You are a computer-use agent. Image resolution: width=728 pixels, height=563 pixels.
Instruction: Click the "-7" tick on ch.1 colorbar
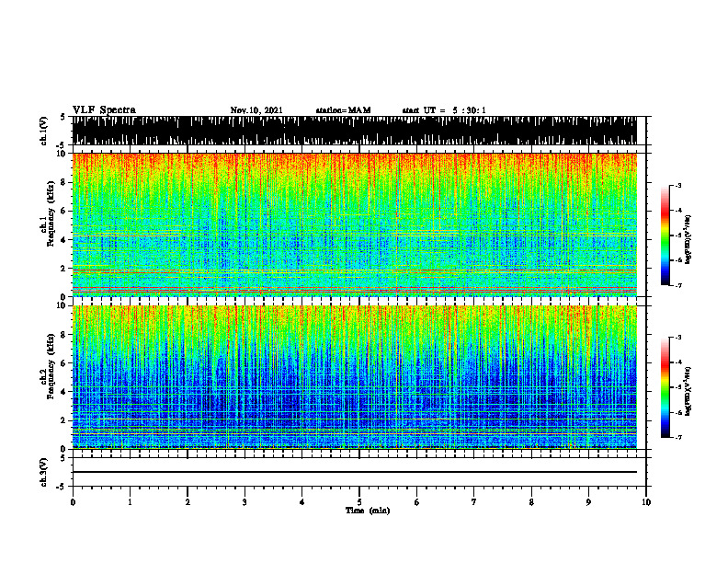point(678,285)
